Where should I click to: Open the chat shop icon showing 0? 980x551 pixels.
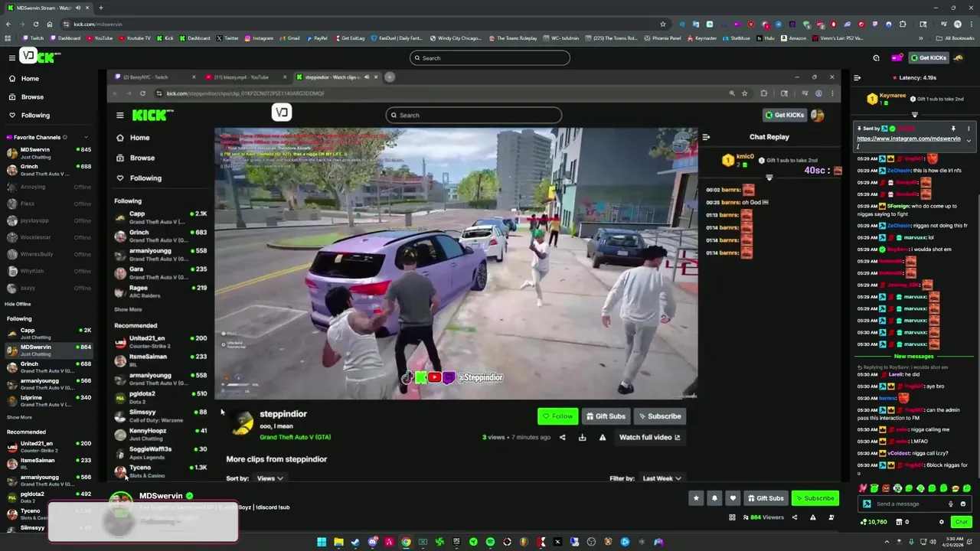pyautogui.click(x=903, y=522)
